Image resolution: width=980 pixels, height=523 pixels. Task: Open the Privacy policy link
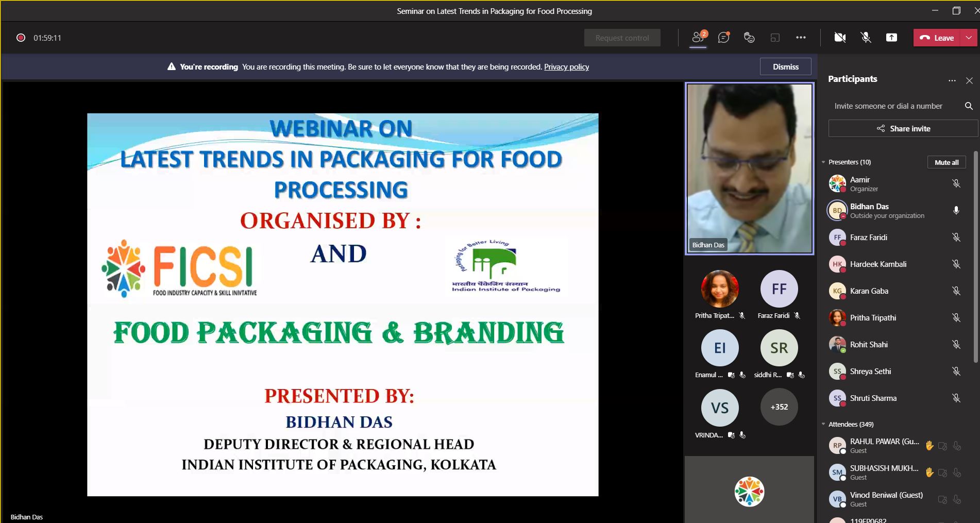(566, 66)
